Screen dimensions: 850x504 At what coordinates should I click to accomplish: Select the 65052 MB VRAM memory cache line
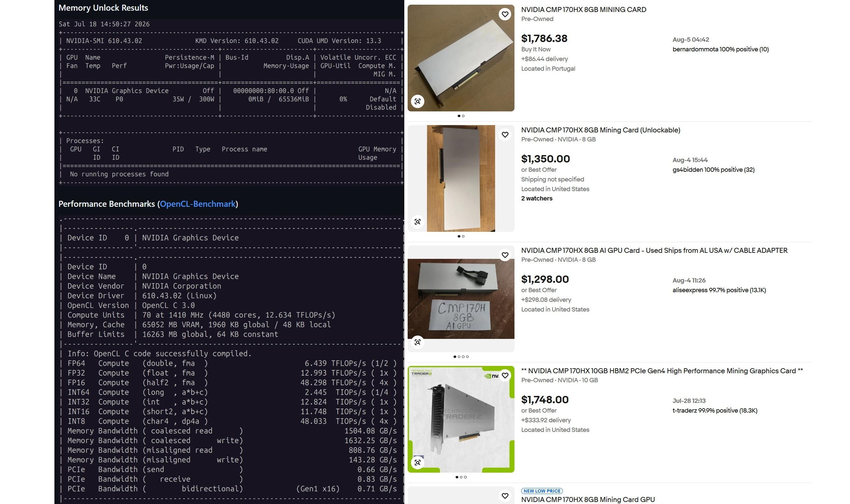point(199,325)
